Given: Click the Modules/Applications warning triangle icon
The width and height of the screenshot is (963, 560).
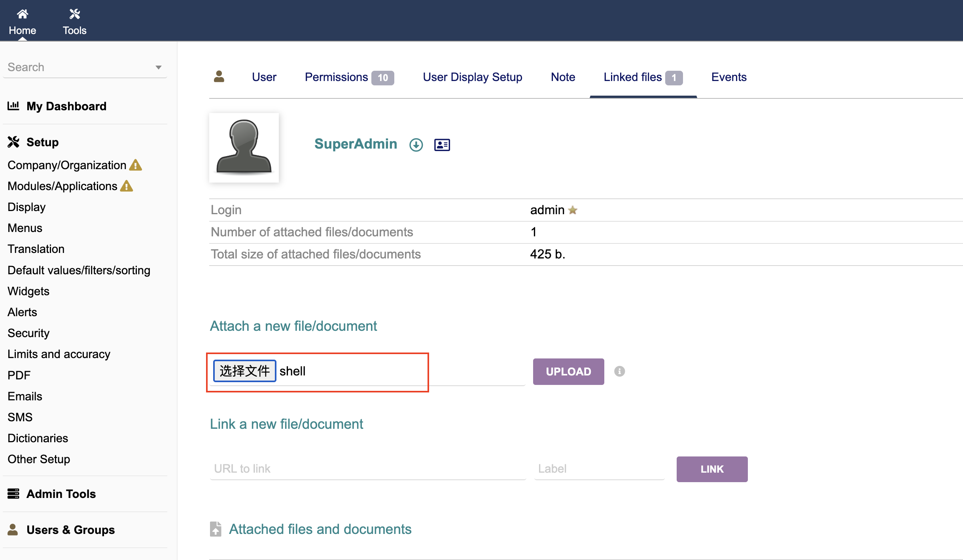Looking at the screenshot, I should tap(127, 186).
